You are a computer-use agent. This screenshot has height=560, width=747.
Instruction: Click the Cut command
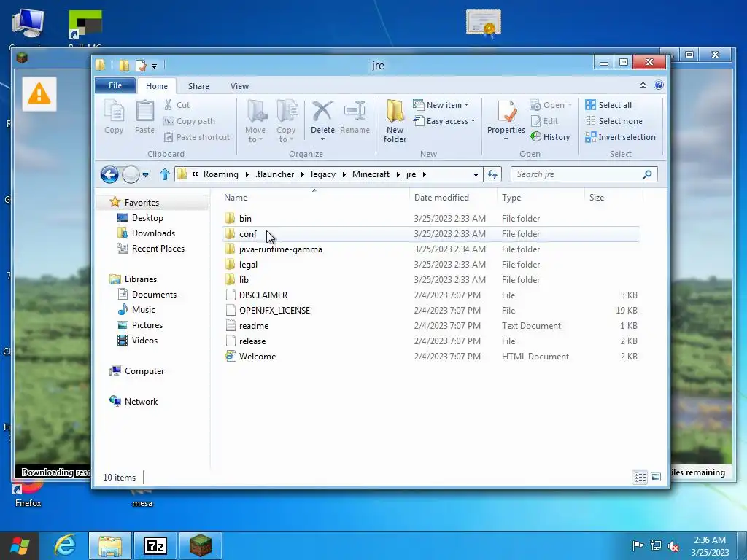coord(177,105)
